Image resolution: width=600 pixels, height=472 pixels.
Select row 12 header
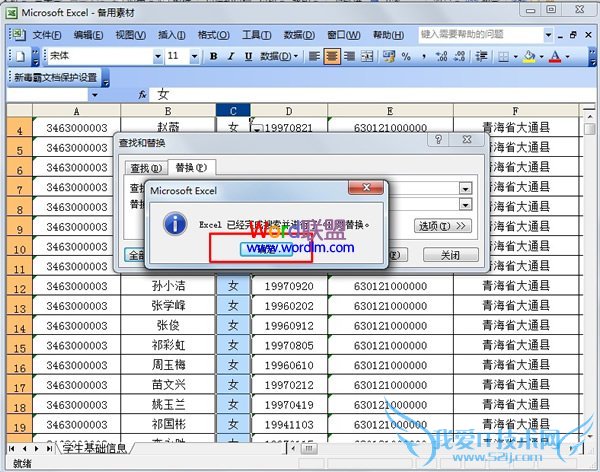[20, 286]
